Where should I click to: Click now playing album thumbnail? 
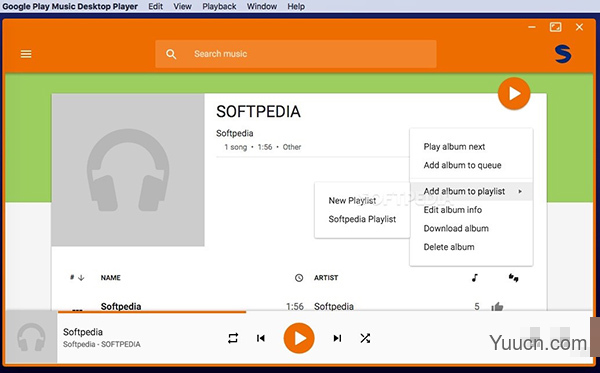click(x=31, y=337)
